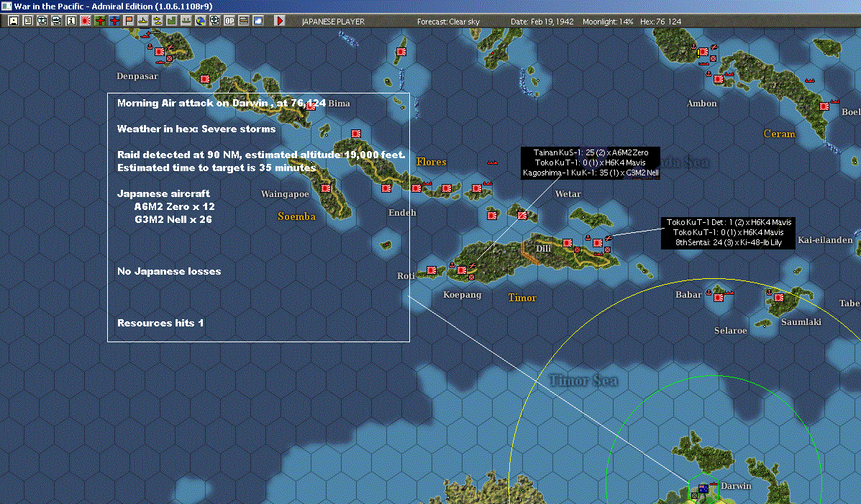
Task: Click the green land terrain toolbar icon
Action: [171, 21]
